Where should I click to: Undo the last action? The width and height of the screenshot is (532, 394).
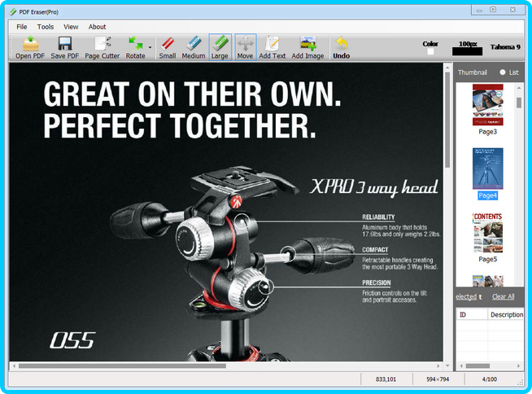point(342,47)
